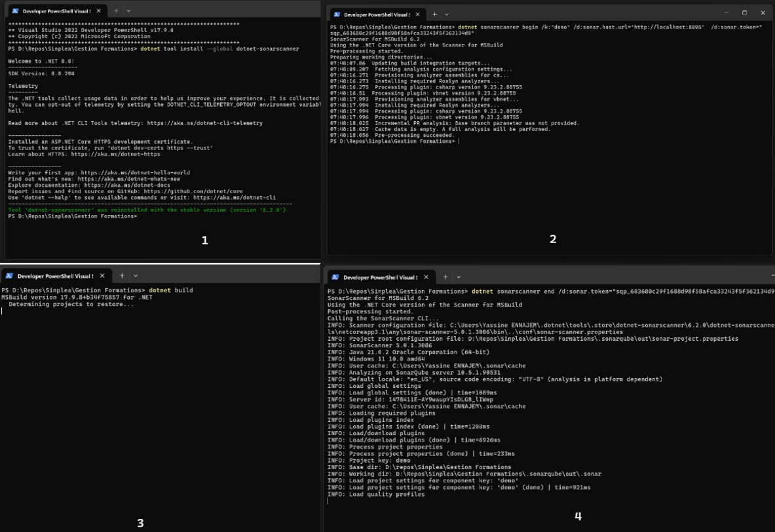Close the tab in the sonarscanner end terminal
Viewport: 775px width, 532px height.
click(426, 277)
